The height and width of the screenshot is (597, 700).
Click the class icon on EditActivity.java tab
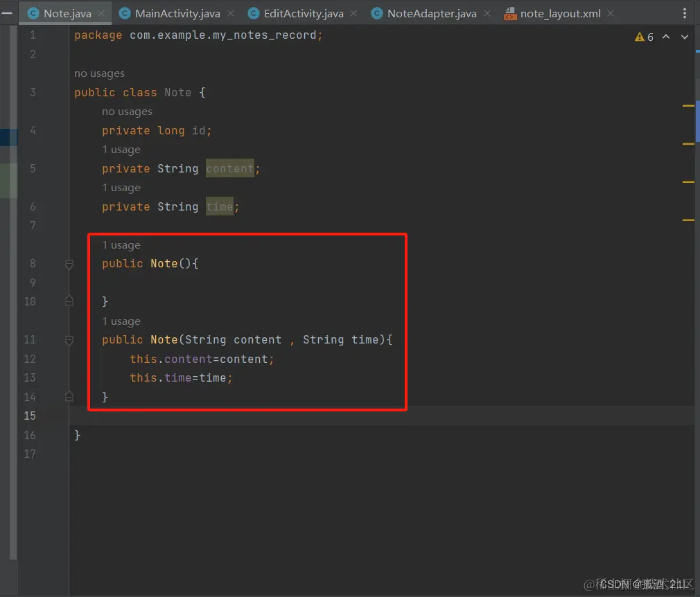pyautogui.click(x=254, y=13)
